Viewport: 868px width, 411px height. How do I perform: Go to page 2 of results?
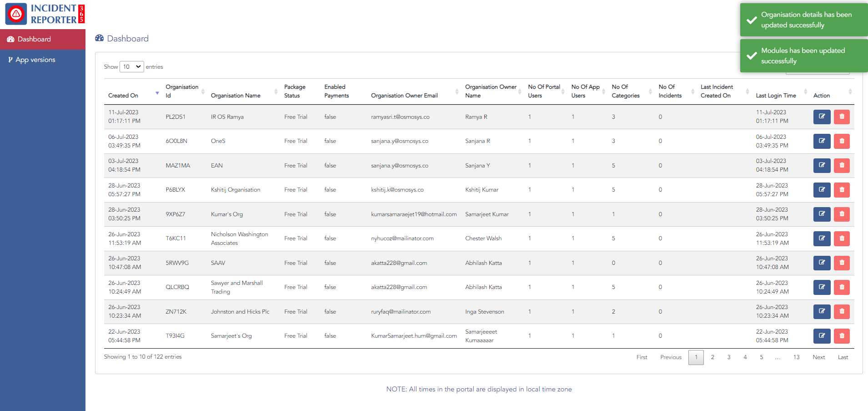(x=712, y=357)
